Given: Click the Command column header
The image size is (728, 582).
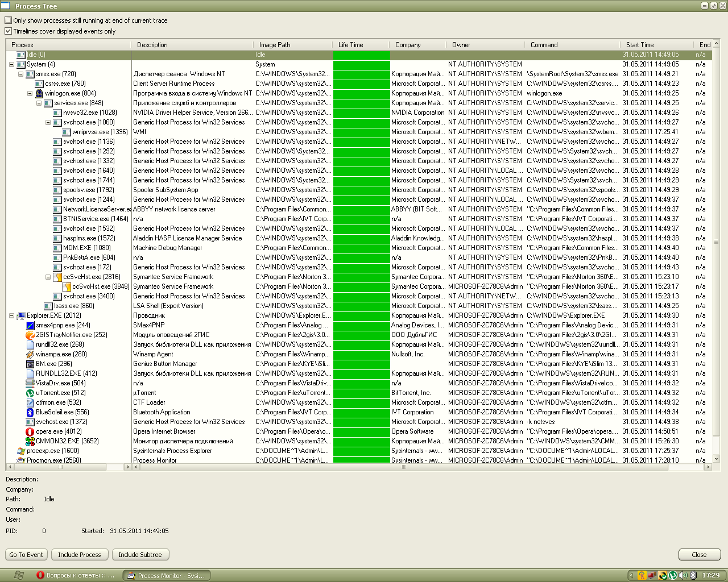Looking at the screenshot, I should [573, 45].
